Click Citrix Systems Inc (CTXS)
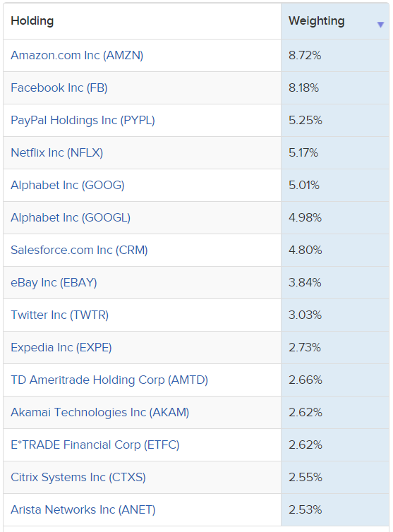 (x=78, y=478)
